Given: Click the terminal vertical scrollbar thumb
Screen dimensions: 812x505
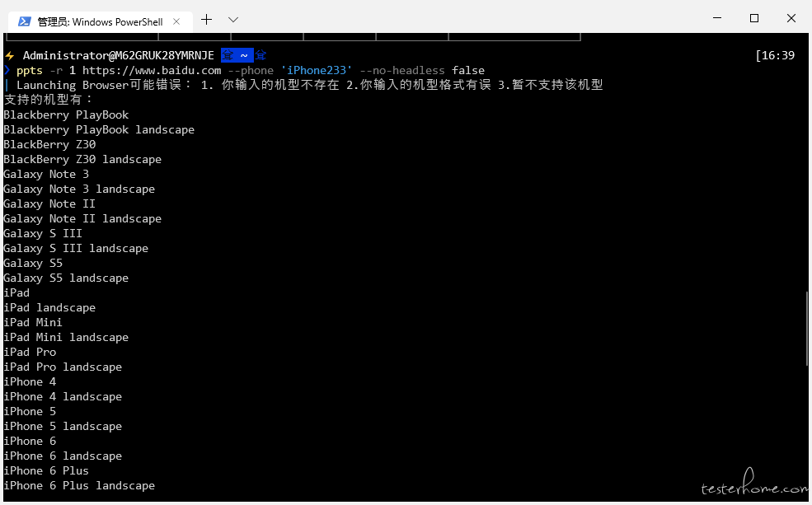Looking at the screenshot, I should pyautogui.click(x=807, y=329).
